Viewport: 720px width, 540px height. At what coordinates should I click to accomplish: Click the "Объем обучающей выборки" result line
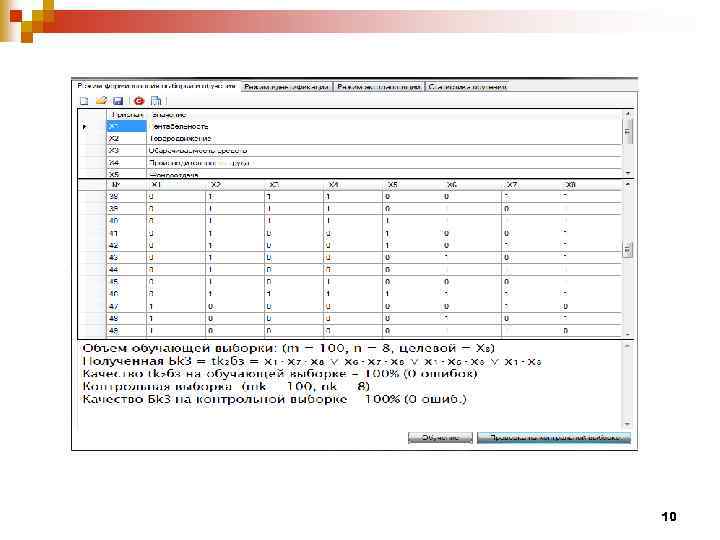point(289,348)
